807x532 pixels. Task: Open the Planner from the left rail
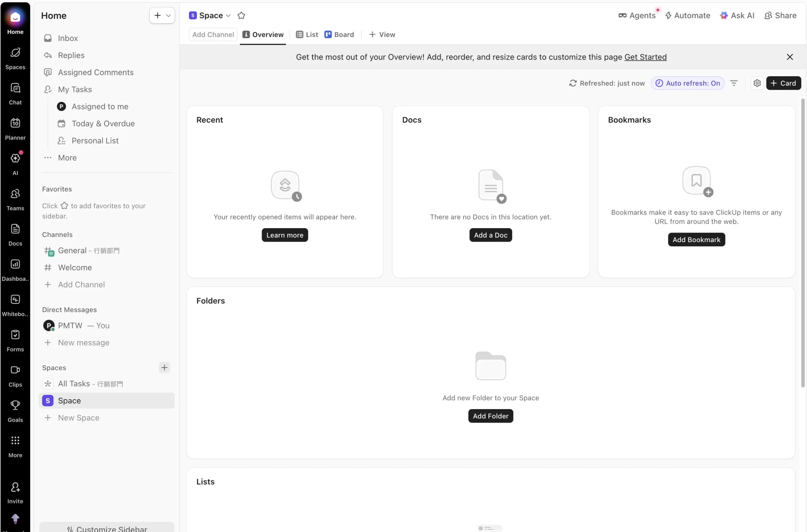(x=15, y=127)
